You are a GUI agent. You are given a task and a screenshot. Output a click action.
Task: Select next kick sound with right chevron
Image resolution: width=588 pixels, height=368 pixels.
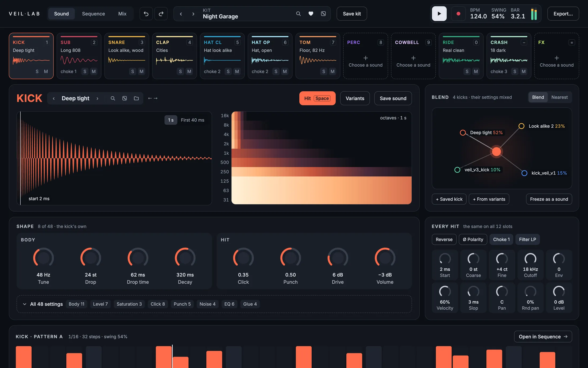pyautogui.click(x=97, y=98)
